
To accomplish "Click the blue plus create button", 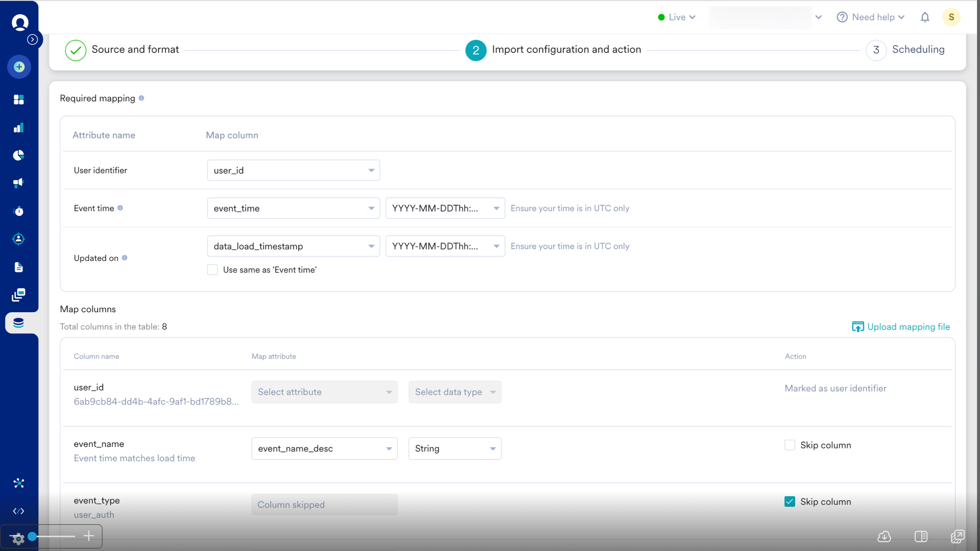I will click(19, 67).
